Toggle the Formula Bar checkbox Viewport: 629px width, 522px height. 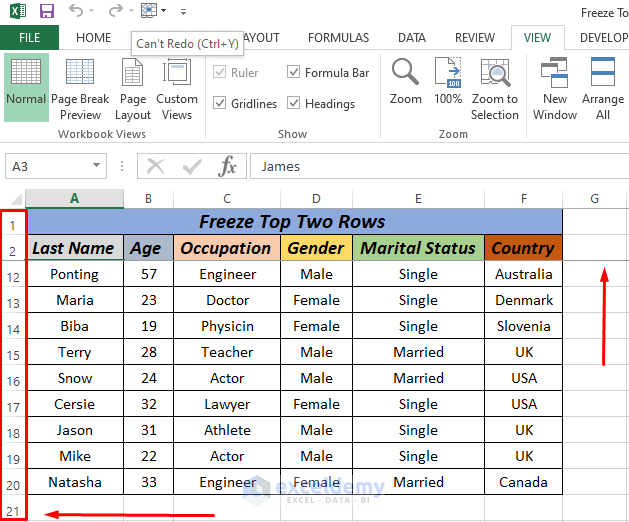pos(294,73)
